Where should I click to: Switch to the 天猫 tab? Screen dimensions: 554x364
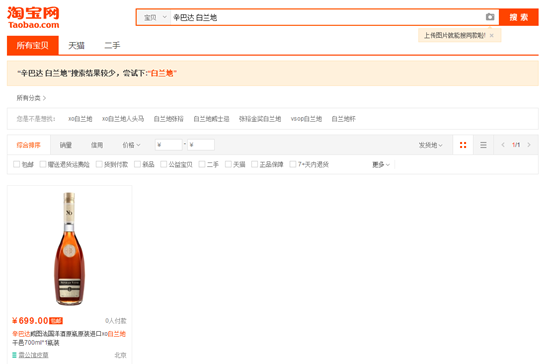76,46
